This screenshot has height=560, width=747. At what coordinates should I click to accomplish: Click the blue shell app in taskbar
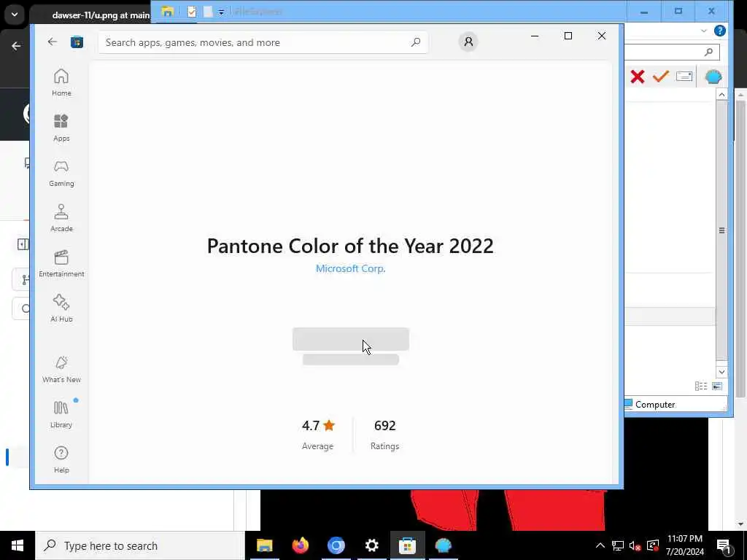(x=443, y=545)
